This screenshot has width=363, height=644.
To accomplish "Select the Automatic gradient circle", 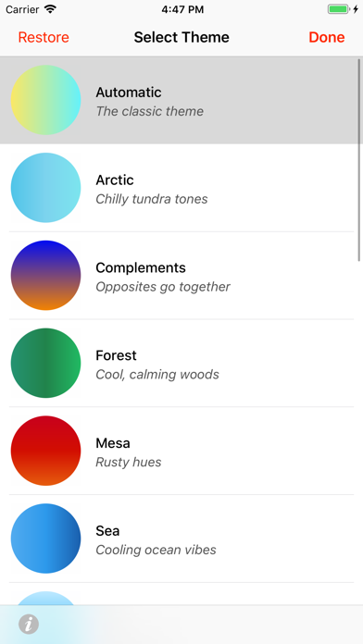I will (45, 100).
